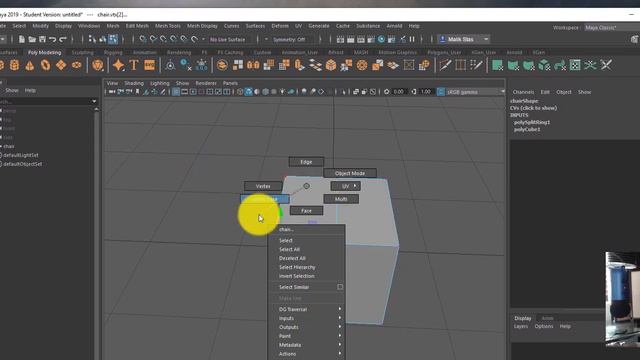
Task: Click the Save Scene disk icon
Action: (x=42, y=39)
